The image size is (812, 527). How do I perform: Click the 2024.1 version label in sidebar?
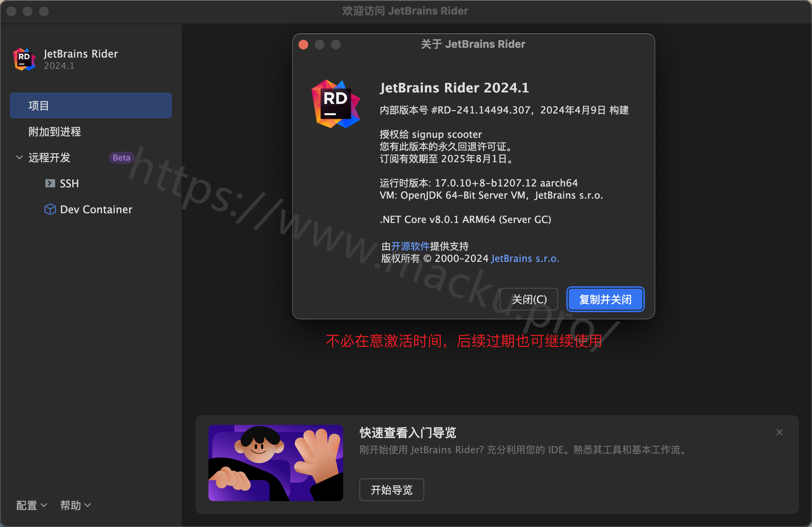[59, 66]
